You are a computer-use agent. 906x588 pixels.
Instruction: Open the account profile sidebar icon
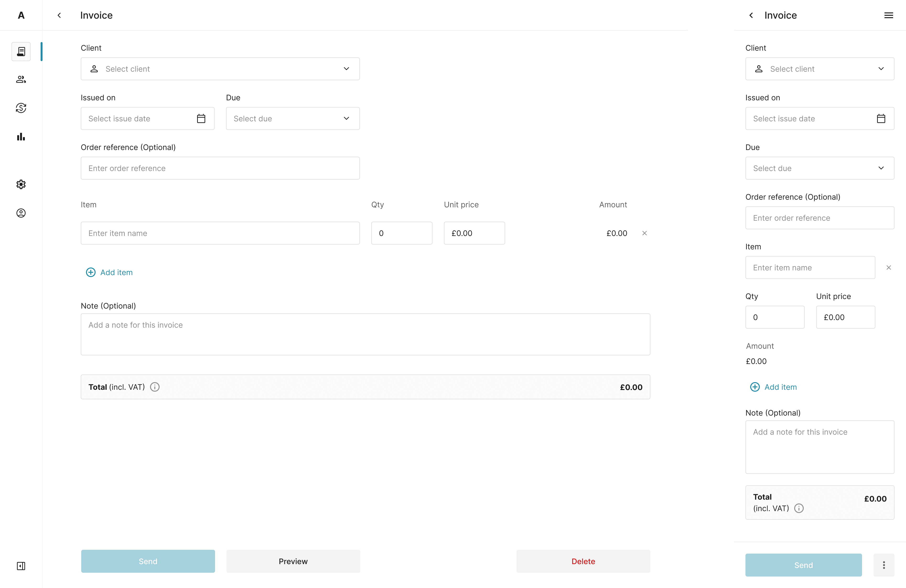pos(21,213)
